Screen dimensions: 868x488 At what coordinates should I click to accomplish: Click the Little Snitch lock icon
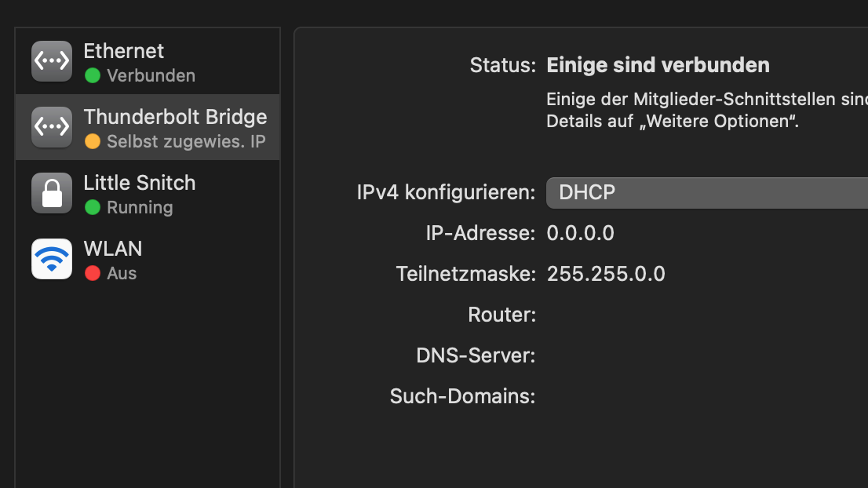pos(52,193)
